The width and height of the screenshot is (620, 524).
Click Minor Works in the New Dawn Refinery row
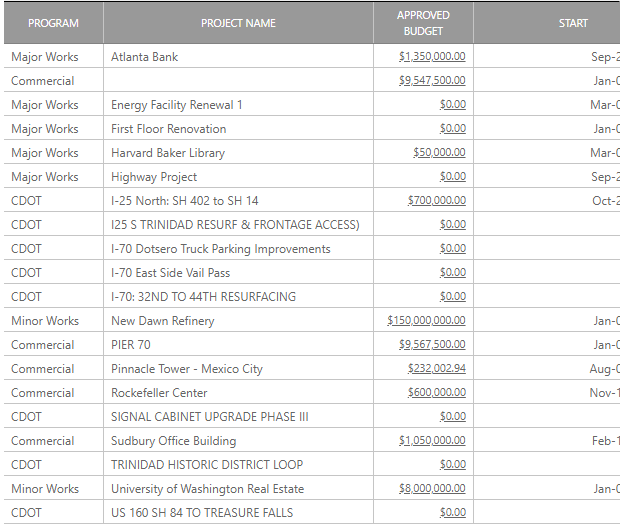pyautogui.click(x=45, y=320)
